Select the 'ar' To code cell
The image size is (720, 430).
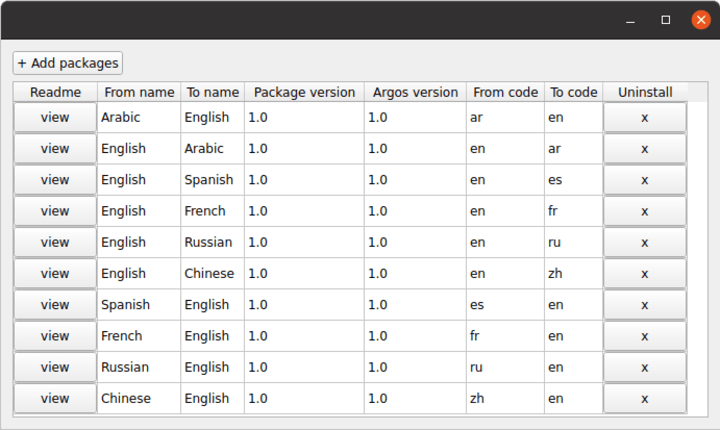pyautogui.click(x=574, y=149)
